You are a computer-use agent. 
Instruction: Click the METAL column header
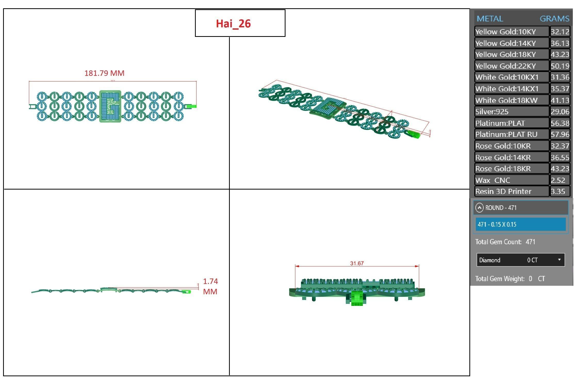490,19
